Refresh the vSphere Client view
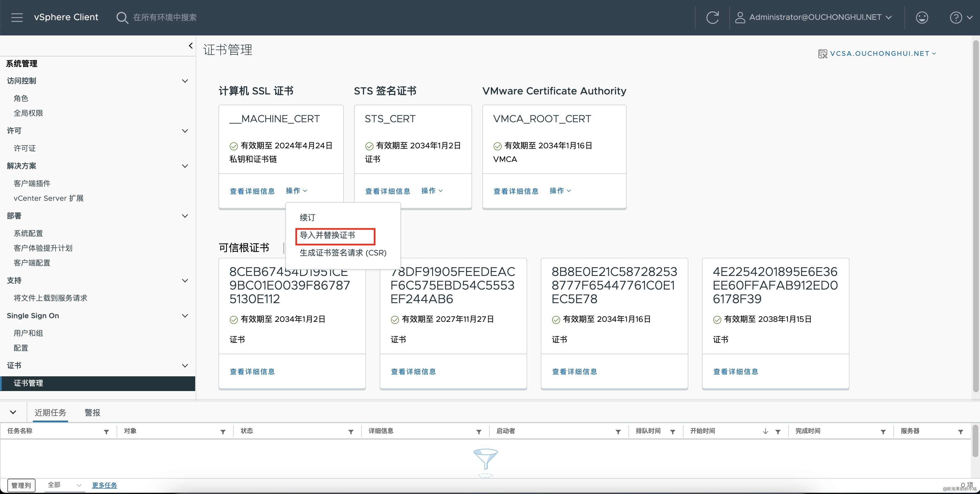Viewport: 980px width, 494px height. [712, 18]
